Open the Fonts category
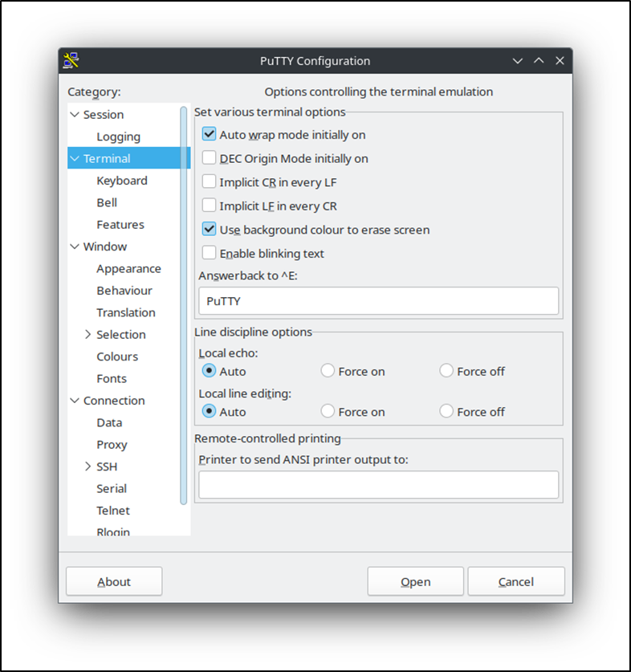 112,378
